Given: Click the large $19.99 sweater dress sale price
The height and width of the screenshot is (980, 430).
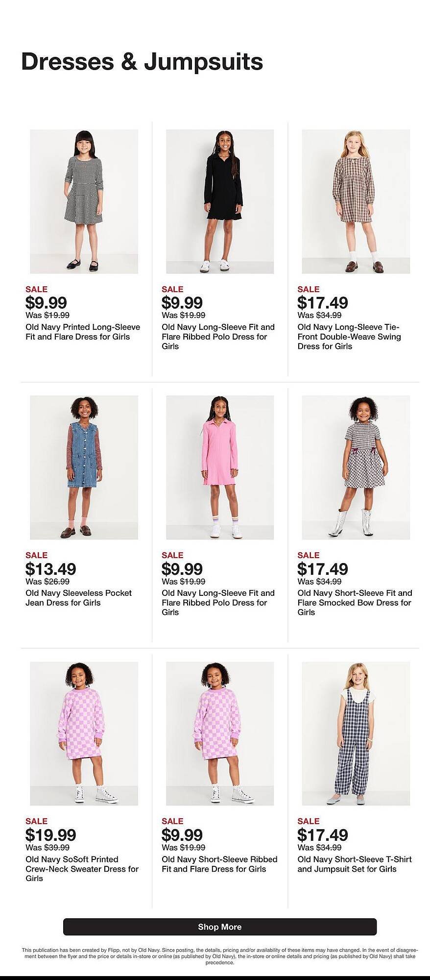Looking at the screenshot, I should click(x=50, y=835).
